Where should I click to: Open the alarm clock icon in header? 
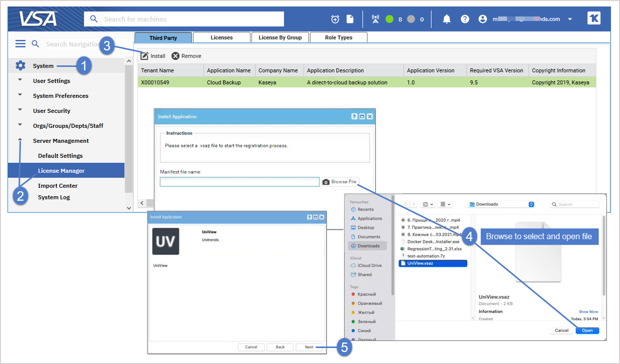point(335,19)
